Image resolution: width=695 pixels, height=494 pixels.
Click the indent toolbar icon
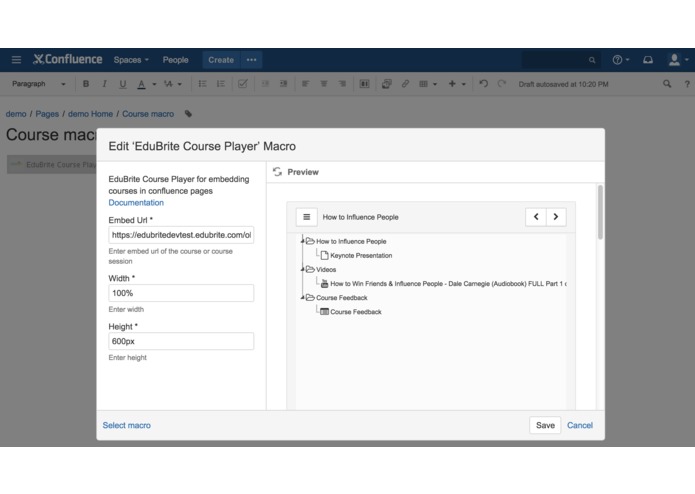click(x=283, y=84)
